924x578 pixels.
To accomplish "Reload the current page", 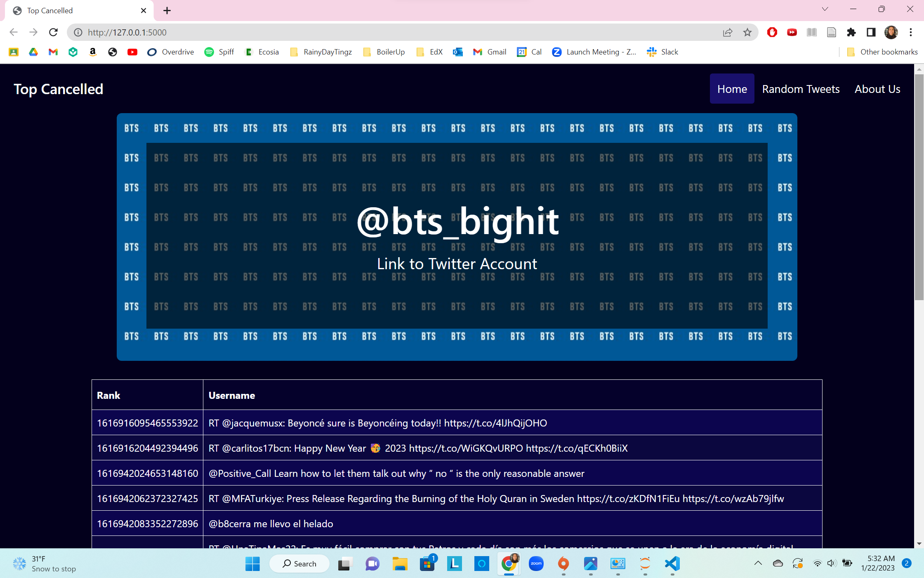I will (x=53, y=32).
